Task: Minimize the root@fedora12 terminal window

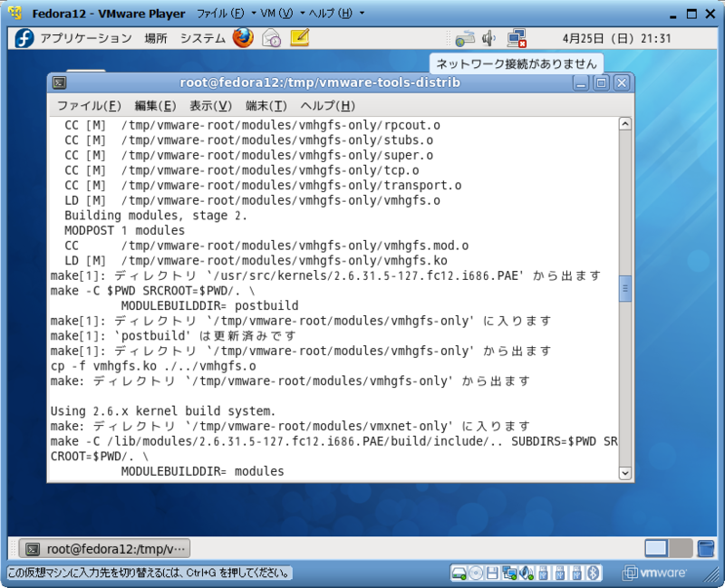Action: click(x=581, y=83)
